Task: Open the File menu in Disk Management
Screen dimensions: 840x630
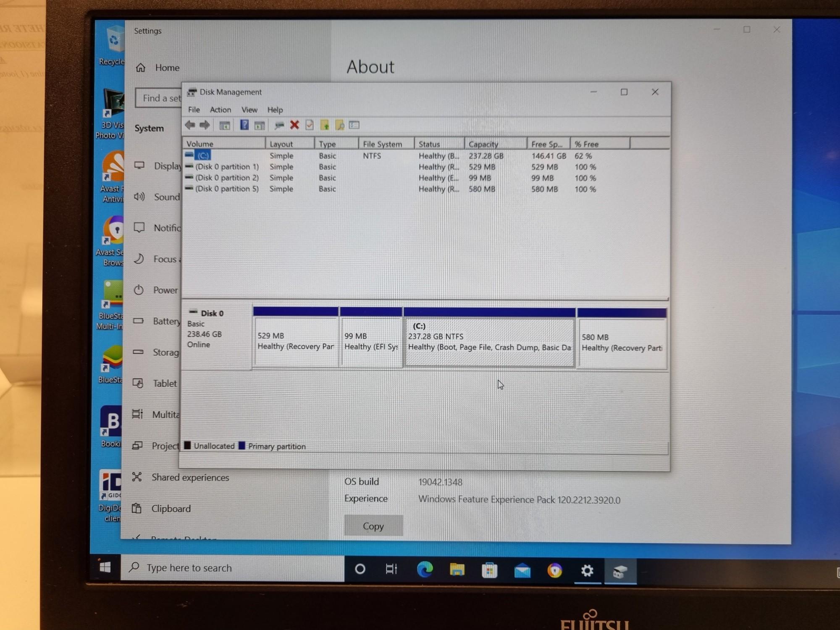Action: (x=194, y=110)
